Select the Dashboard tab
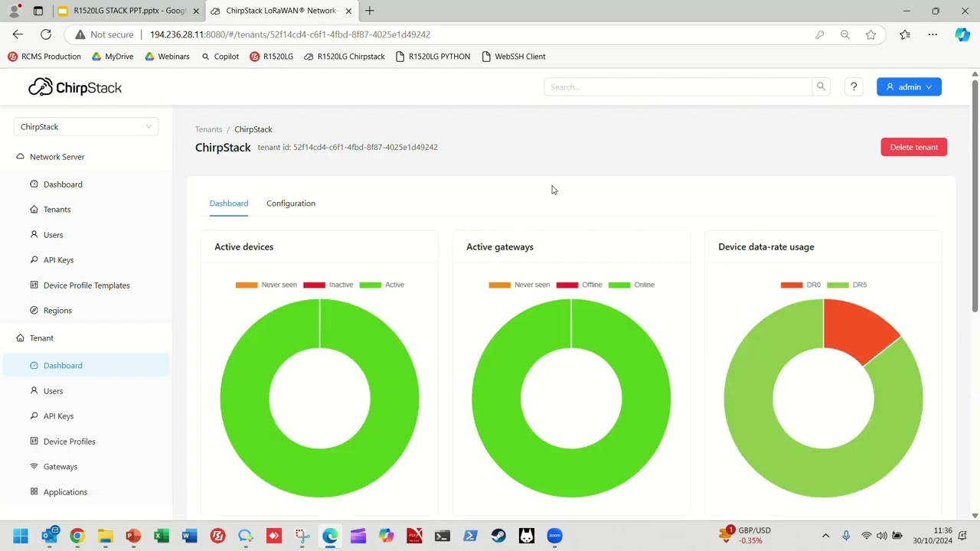980x551 pixels. [229, 204]
